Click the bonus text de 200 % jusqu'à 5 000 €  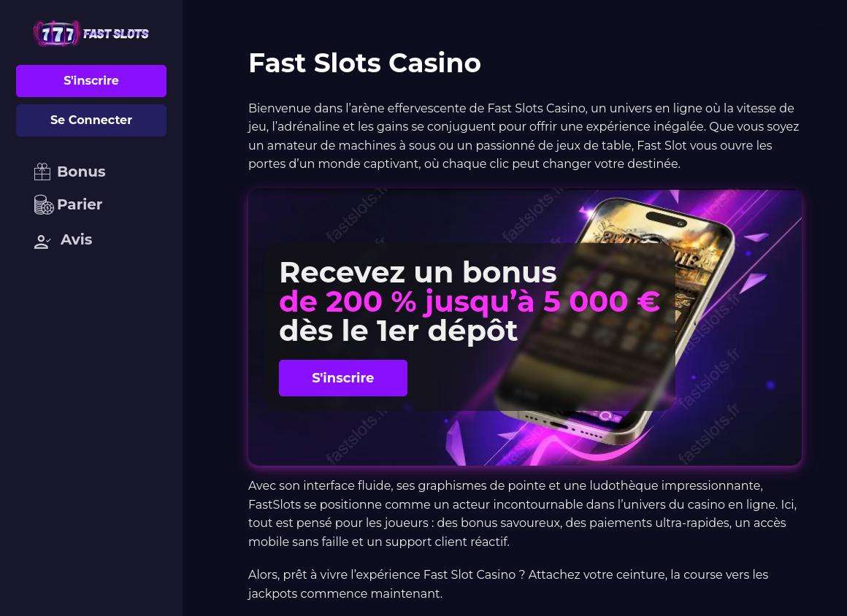(470, 301)
